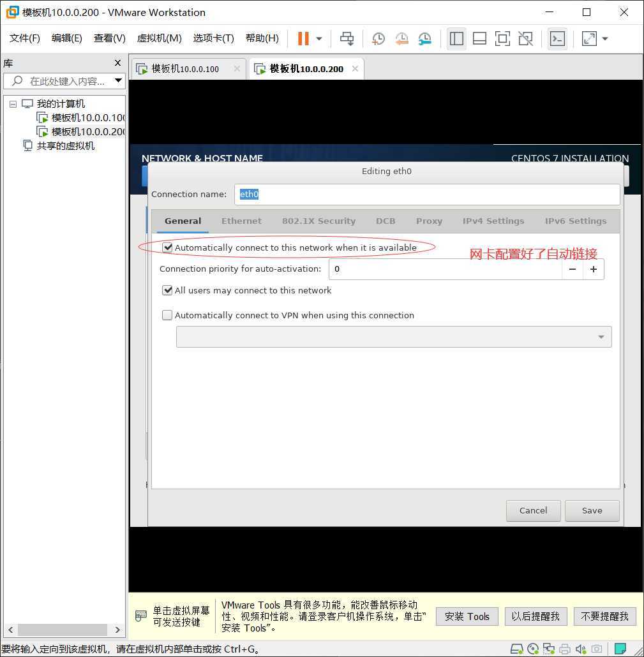This screenshot has height=657, width=644.
Task: Close the 库 library panel
Action: [118, 63]
